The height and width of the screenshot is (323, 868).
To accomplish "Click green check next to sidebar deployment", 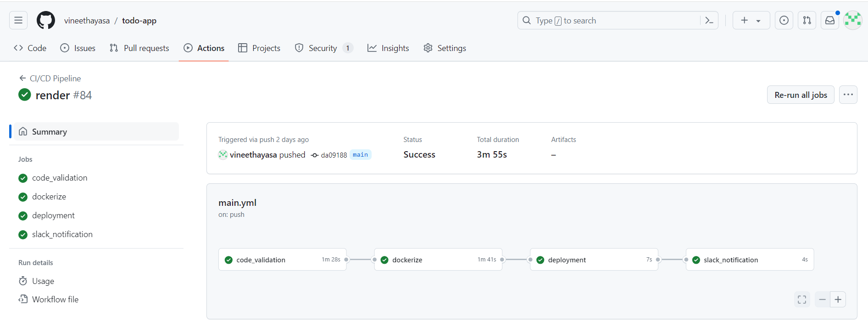I will [x=23, y=215].
